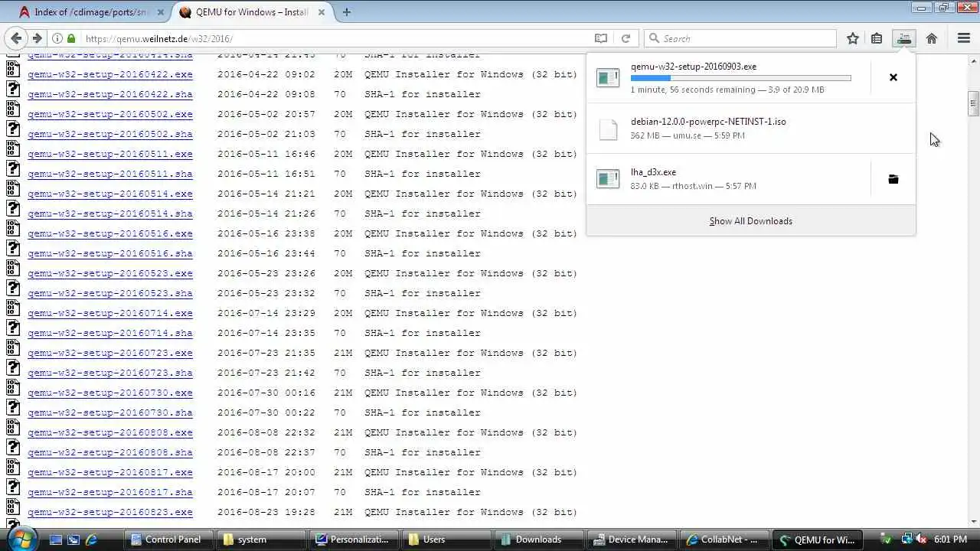
Task: Click unknown-file icon beside qemu-w32-setup-20160514.sha
Action: (13, 207)
